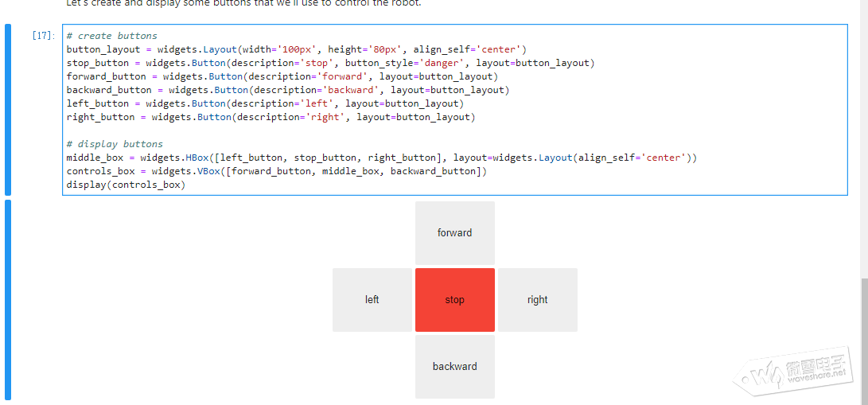The image size is (868, 405).
Task: Collapse the code input of cell 17
Action: pyautogui.click(x=8, y=110)
